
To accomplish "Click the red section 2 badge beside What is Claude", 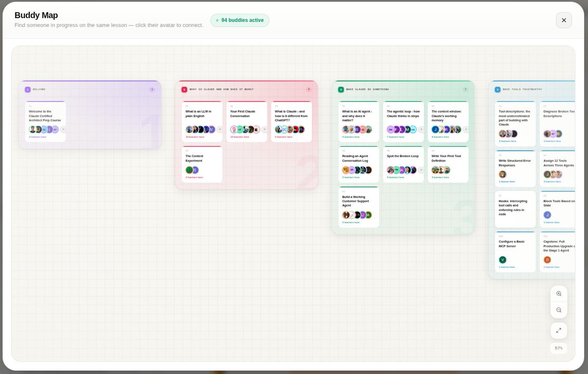I will [x=184, y=90].
